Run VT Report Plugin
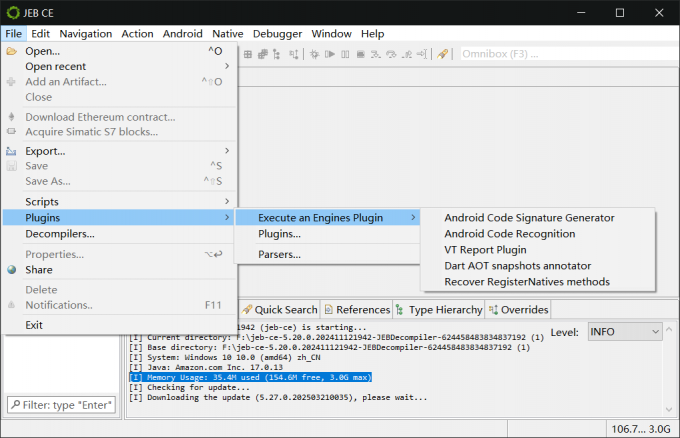 click(x=538, y=250)
